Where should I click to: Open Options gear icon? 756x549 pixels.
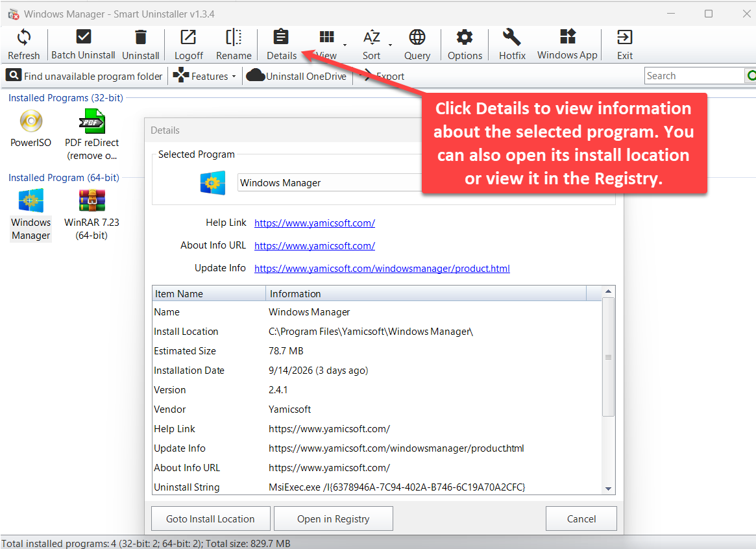coord(465,37)
